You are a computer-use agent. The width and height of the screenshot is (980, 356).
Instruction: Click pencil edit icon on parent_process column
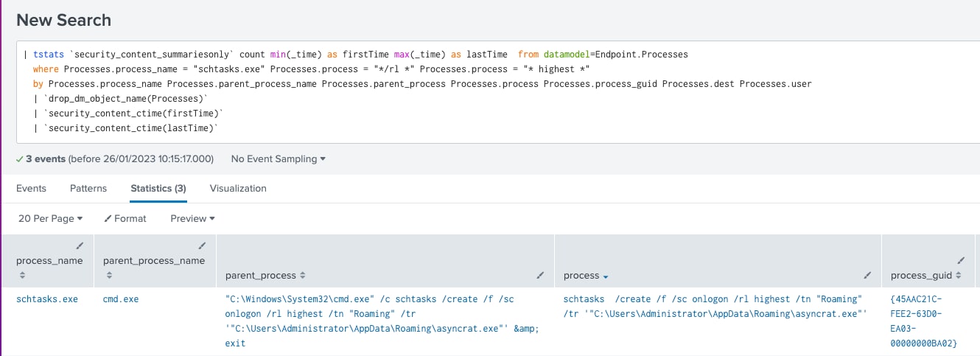coord(540,275)
